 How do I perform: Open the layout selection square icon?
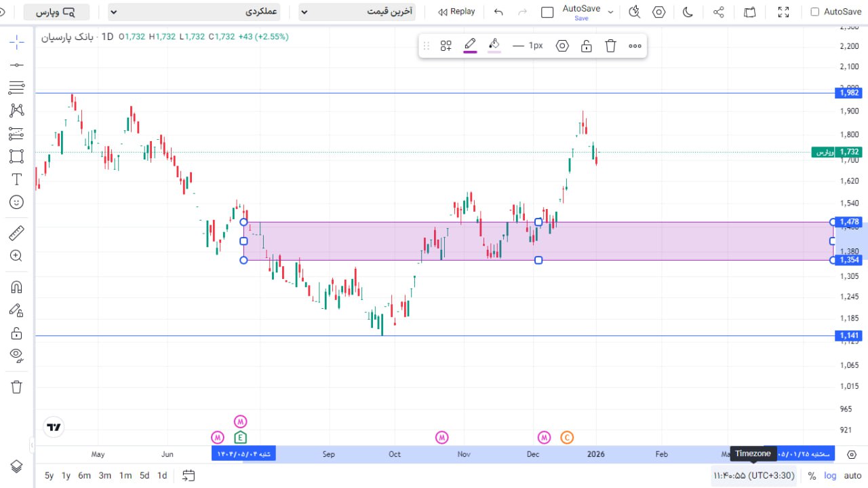click(547, 12)
